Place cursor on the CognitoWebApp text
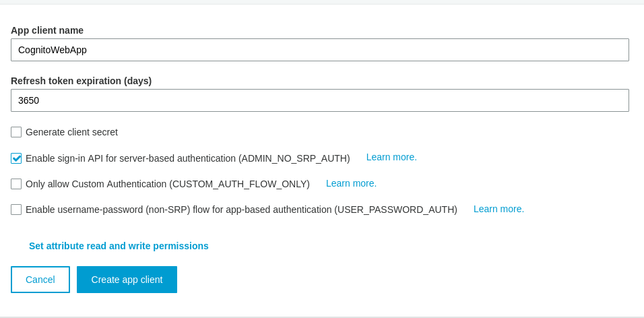 click(x=53, y=50)
